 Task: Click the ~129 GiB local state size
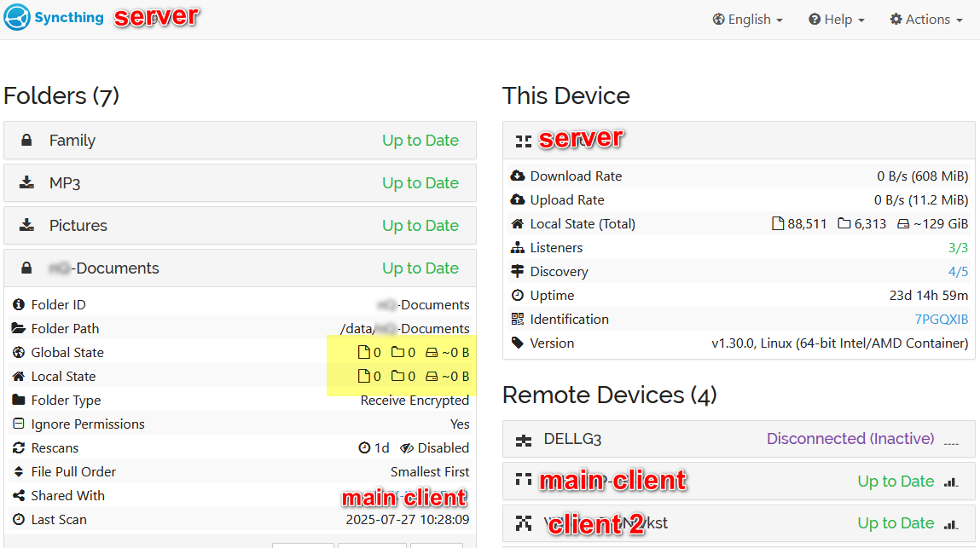point(932,223)
